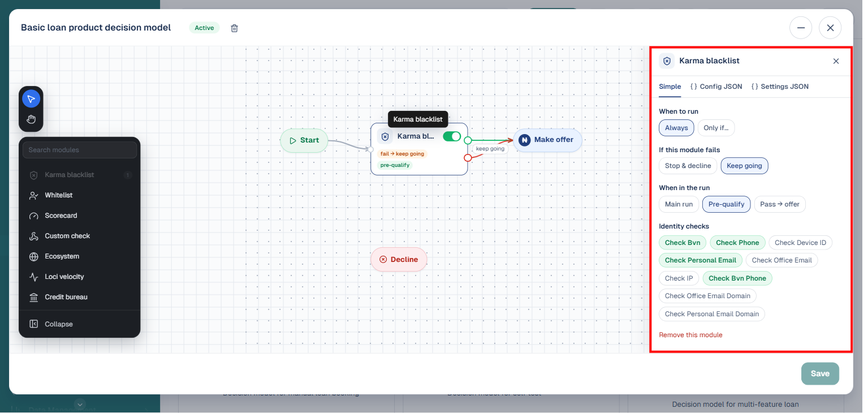Viewport: 868px width, 413px height.
Task: Choose the Only if... run condition
Action: click(716, 128)
